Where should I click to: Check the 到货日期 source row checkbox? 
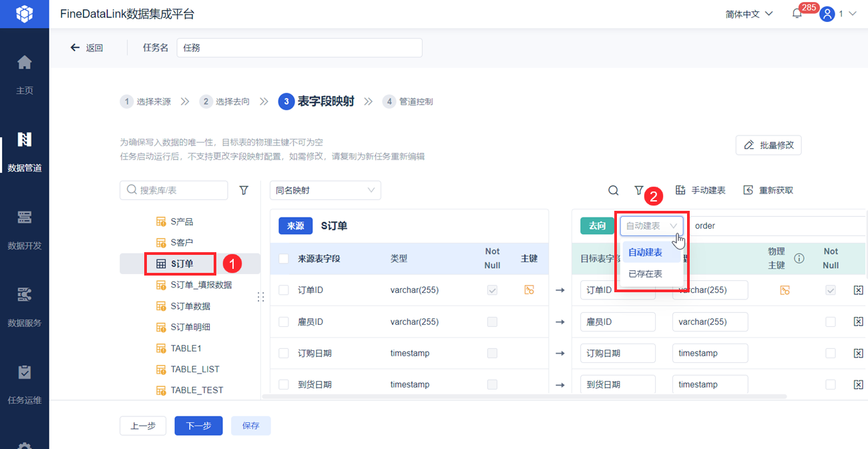tap(284, 384)
